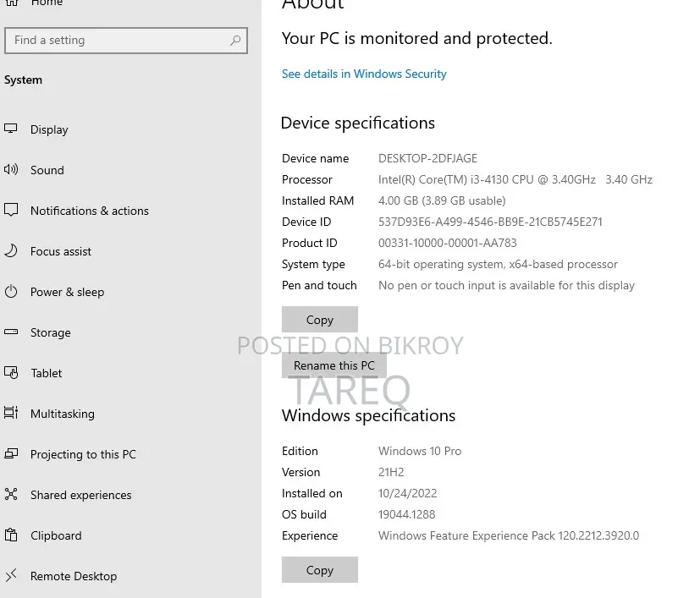The width and height of the screenshot is (700, 598).
Task: Click the OS build label
Action: point(304,514)
